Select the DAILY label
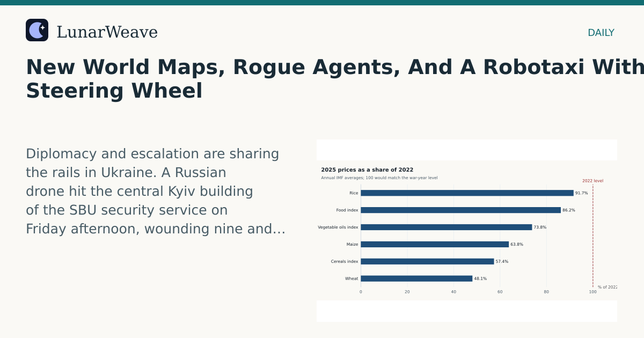 click(601, 33)
